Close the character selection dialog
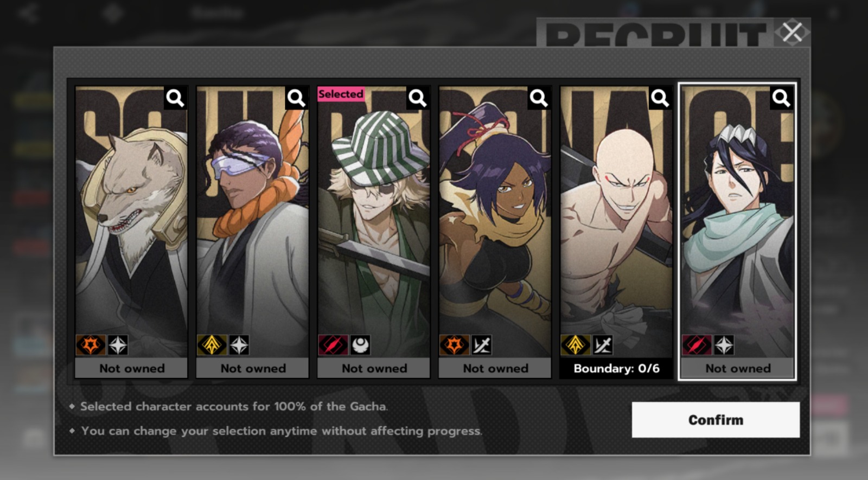This screenshot has height=480, width=868. click(x=792, y=32)
